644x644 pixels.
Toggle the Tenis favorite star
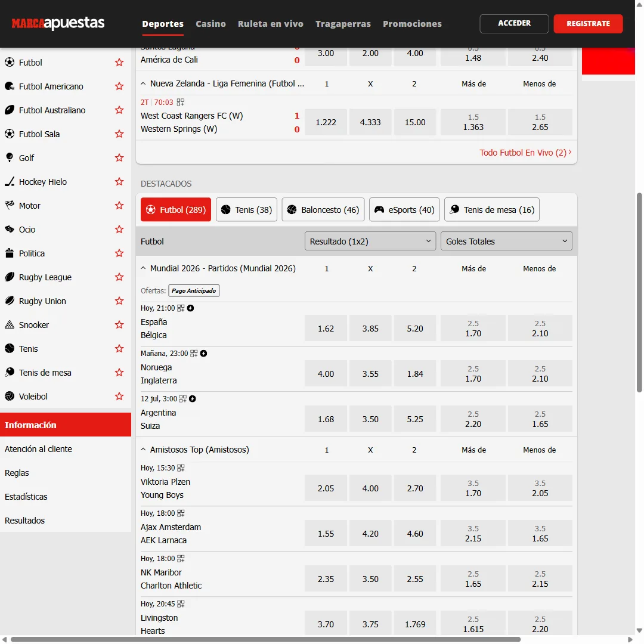(119, 348)
